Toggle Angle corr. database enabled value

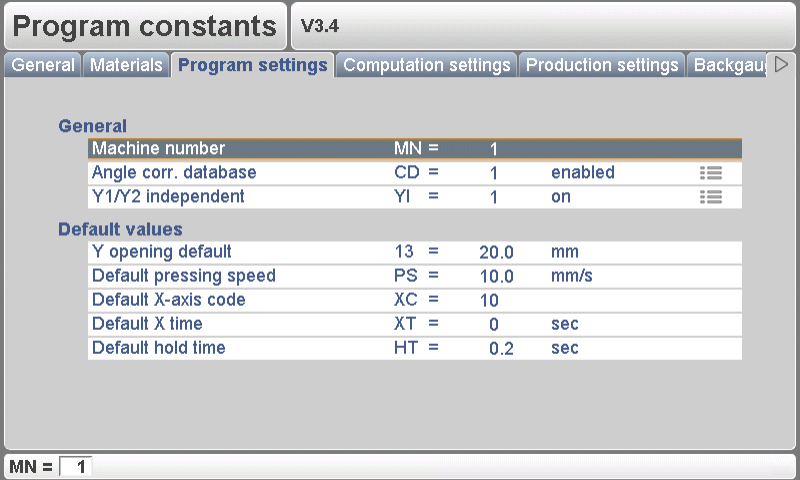(x=582, y=173)
